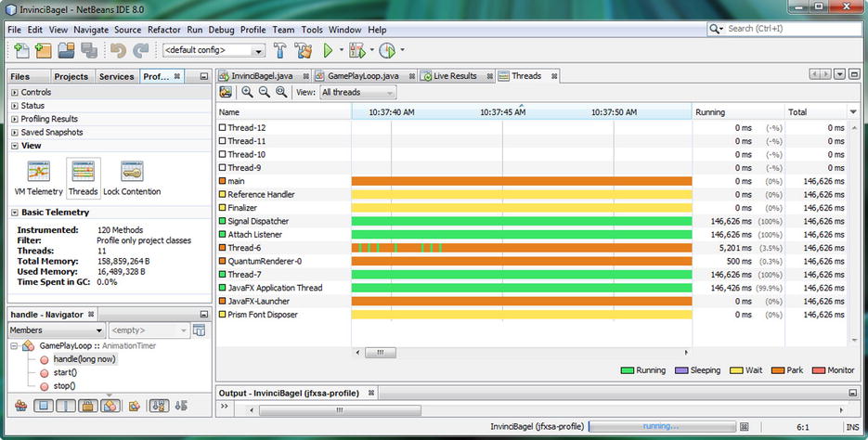Switch to the InvinciBagel.java tab
The image size is (868, 440).
pos(262,76)
